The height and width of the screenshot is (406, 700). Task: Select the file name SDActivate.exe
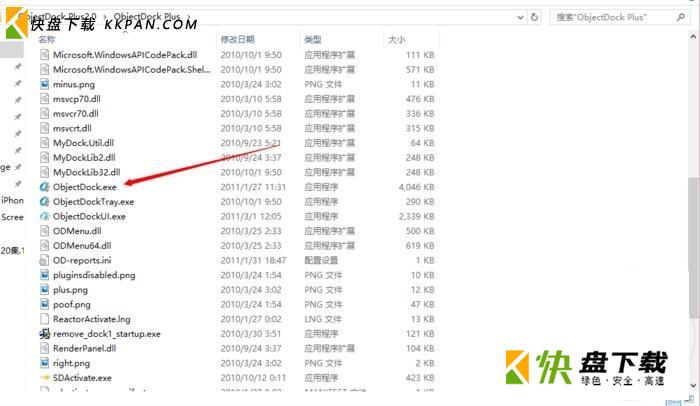point(82,378)
